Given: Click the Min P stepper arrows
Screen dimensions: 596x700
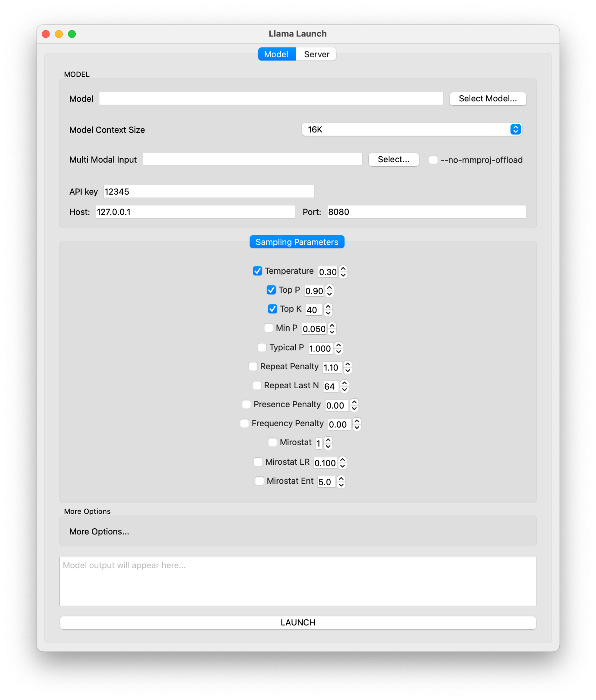Looking at the screenshot, I should 332,328.
